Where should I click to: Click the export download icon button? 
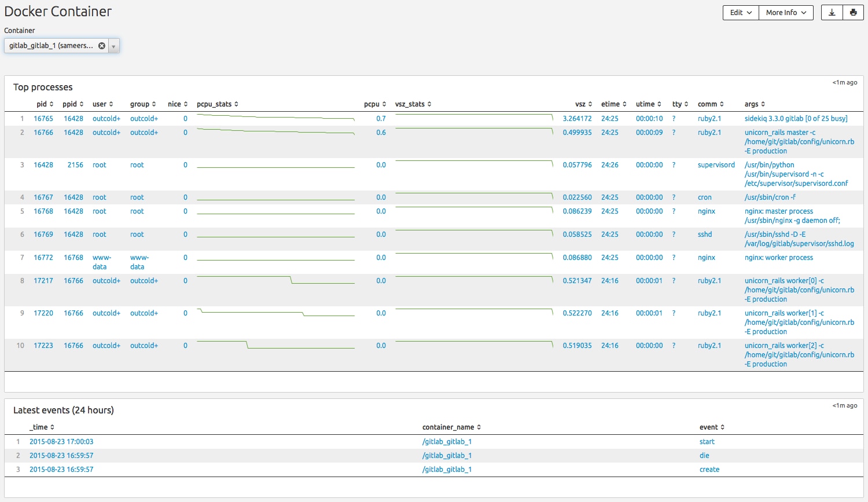tap(832, 13)
